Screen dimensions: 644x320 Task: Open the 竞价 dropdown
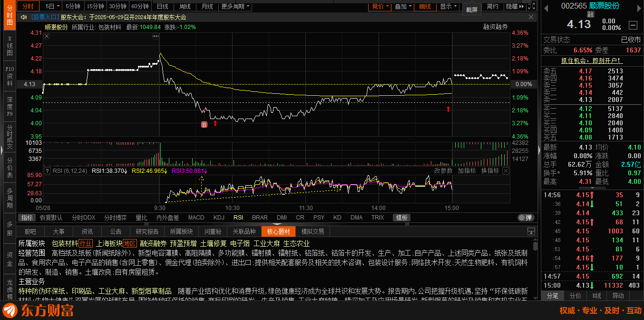tap(380, 6)
